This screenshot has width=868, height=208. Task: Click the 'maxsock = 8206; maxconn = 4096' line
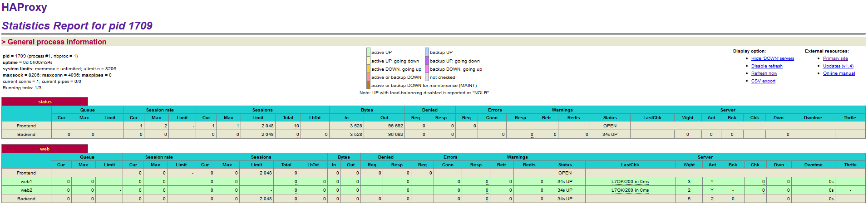click(x=57, y=75)
